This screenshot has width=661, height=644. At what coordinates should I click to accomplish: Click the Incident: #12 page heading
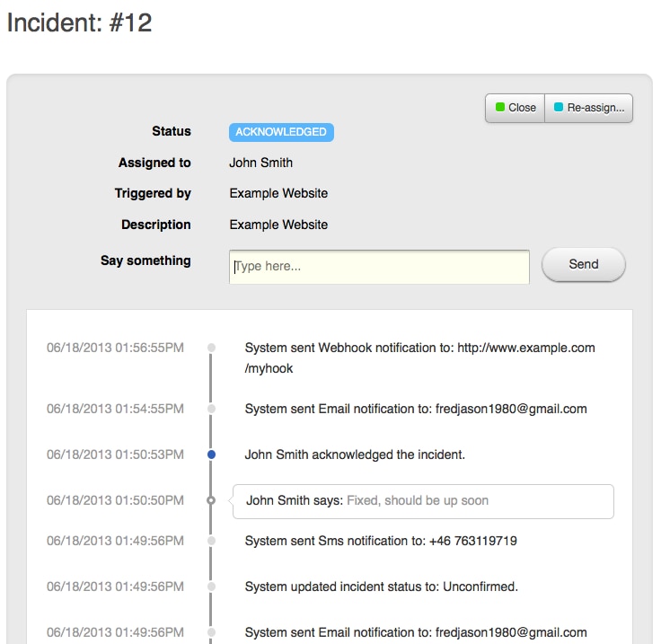click(79, 22)
